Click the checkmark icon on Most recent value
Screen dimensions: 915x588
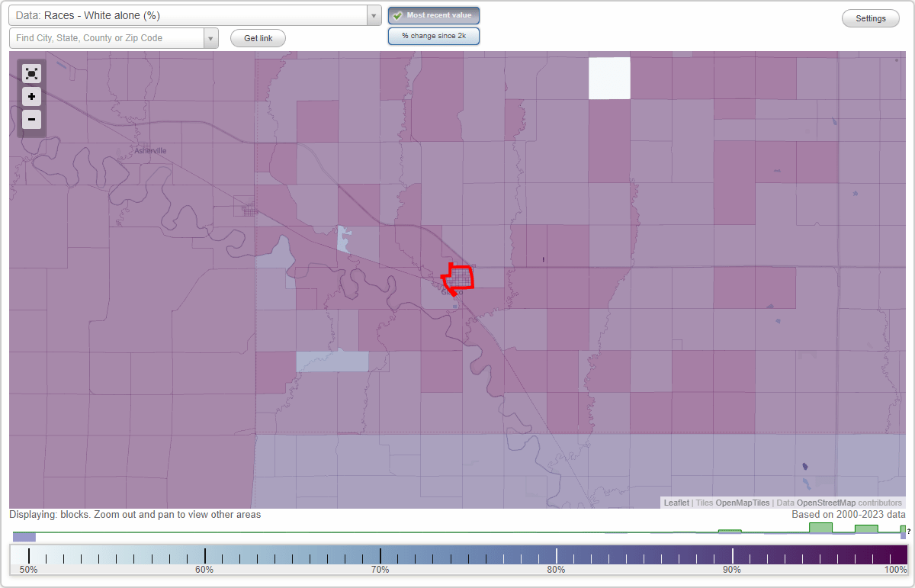pos(397,14)
